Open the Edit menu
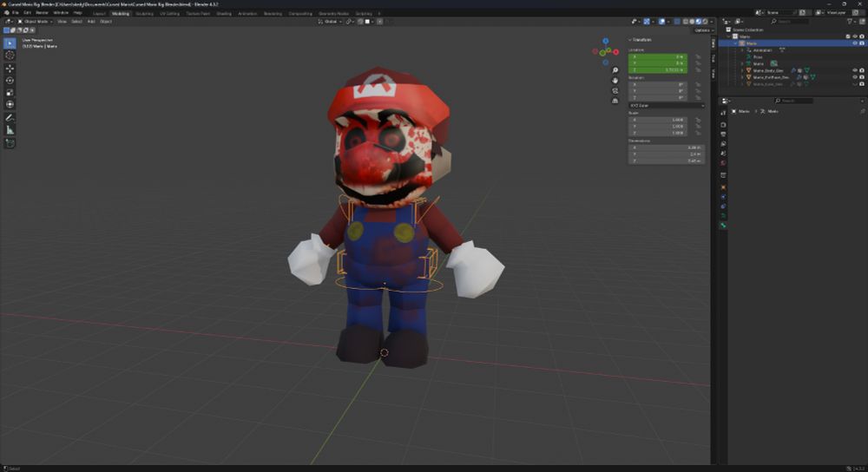This screenshot has height=472, width=868. pyautogui.click(x=27, y=13)
